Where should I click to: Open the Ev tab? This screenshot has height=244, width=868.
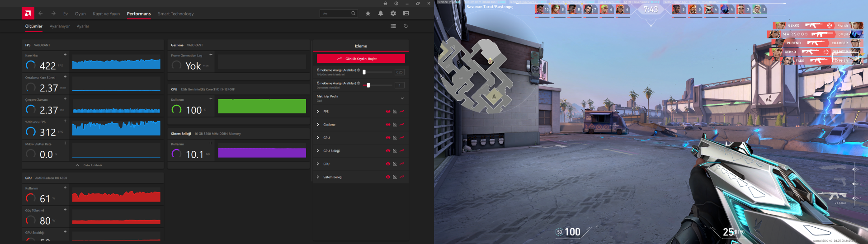(x=66, y=14)
